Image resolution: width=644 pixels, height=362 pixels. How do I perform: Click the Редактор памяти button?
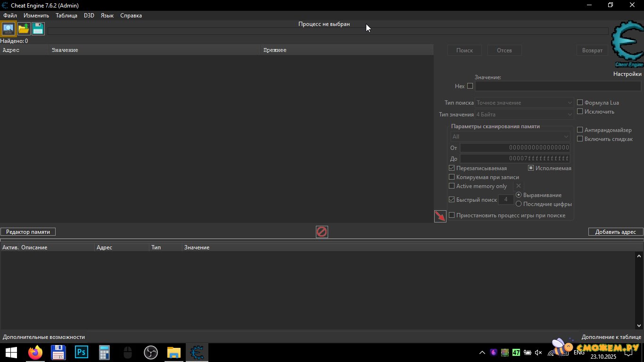(x=28, y=232)
